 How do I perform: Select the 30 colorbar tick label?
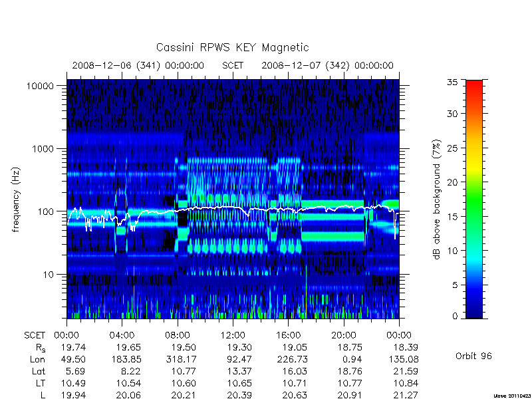pos(452,114)
